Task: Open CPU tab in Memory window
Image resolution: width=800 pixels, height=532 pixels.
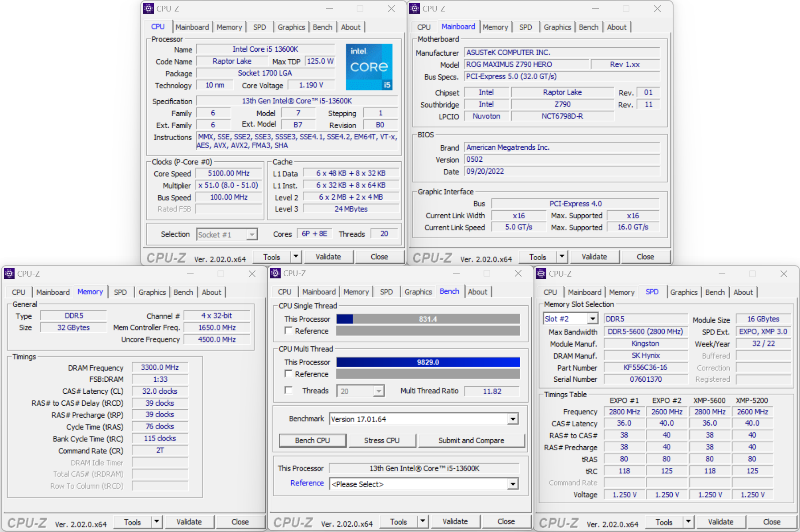Action: coord(19,292)
